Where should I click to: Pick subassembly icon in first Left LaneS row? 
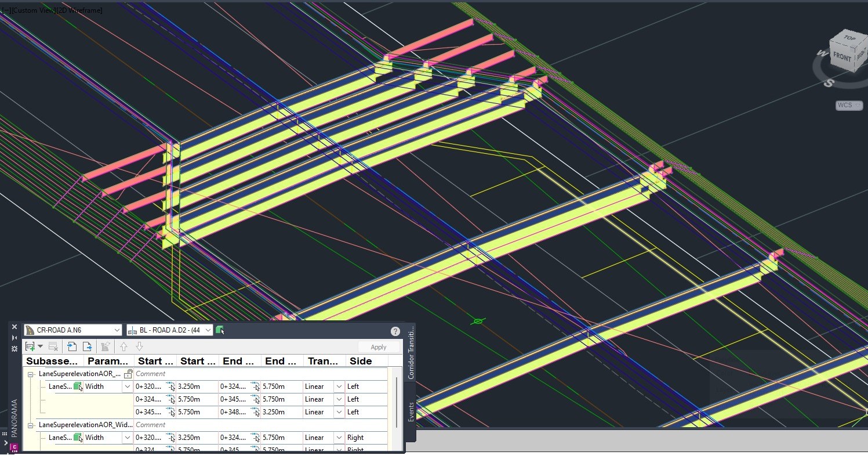(x=78, y=387)
